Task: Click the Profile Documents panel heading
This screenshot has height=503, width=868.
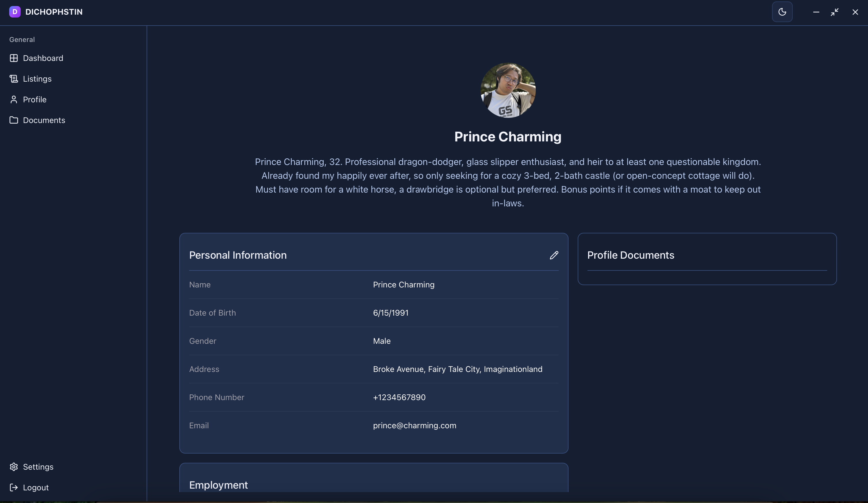Action: [630, 255]
